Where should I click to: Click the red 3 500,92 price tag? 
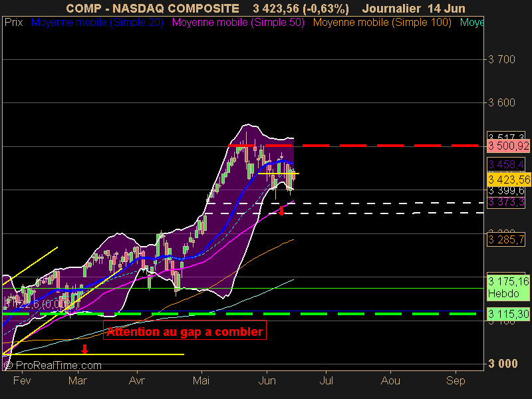(x=508, y=146)
